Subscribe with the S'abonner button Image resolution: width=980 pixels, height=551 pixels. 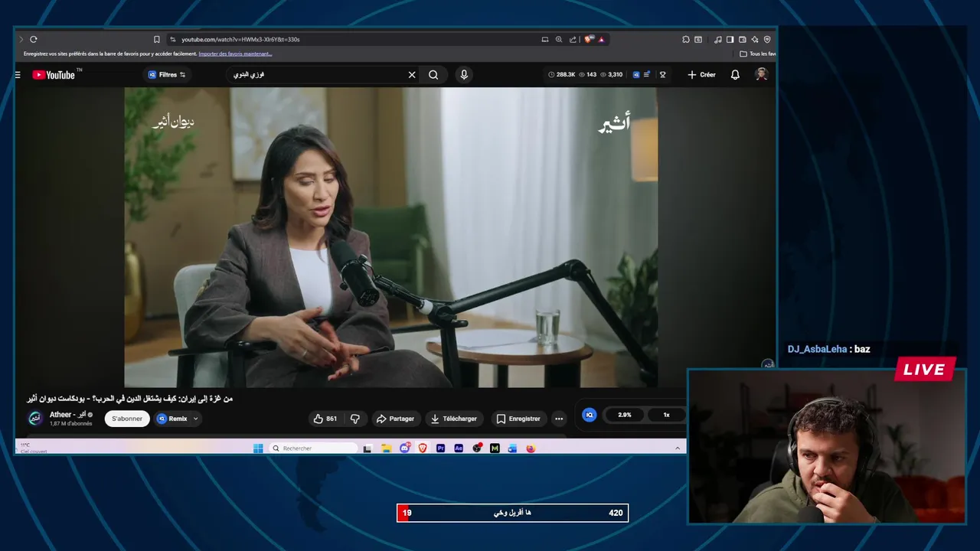click(x=127, y=419)
